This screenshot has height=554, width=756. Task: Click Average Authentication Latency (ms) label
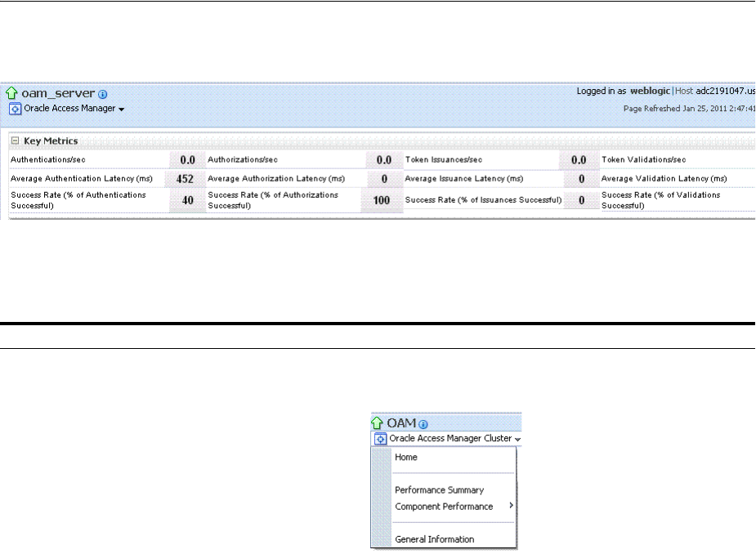coord(82,178)
